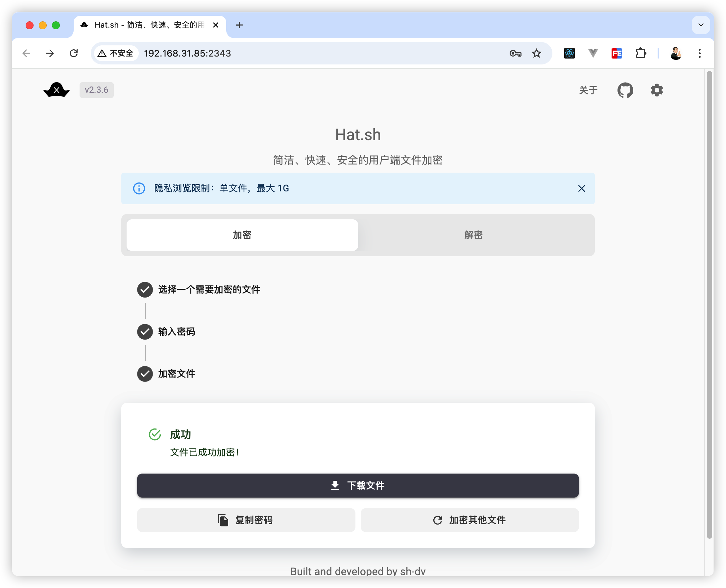Click the red FE extension icon
Viewport: 726px width, 588px height.
click(617, 53)
